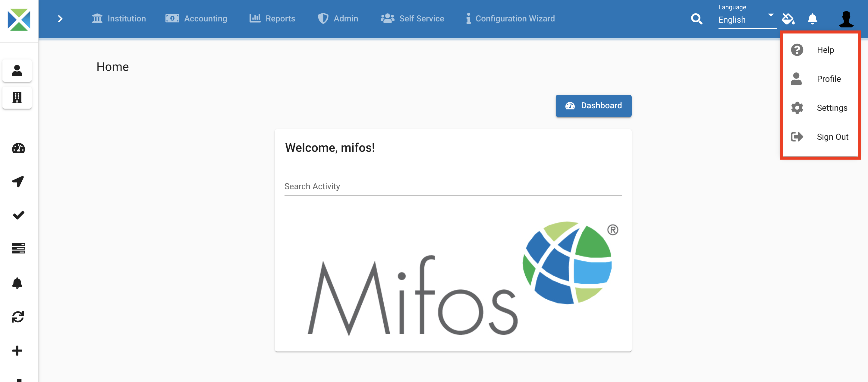The width and height of the screenshot is (868, 382).
Task: Click the "Welcome, mifos!" heading
Action: [x=330, y=148]
